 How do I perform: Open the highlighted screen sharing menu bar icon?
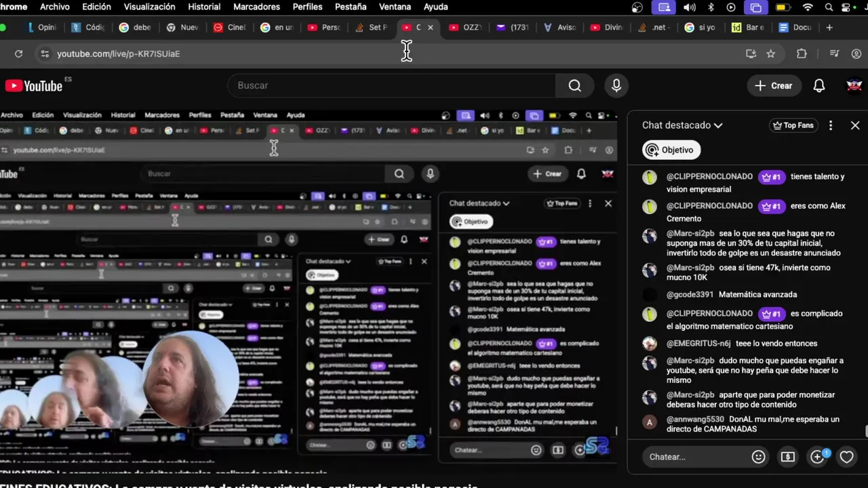(x=665, y=7)
